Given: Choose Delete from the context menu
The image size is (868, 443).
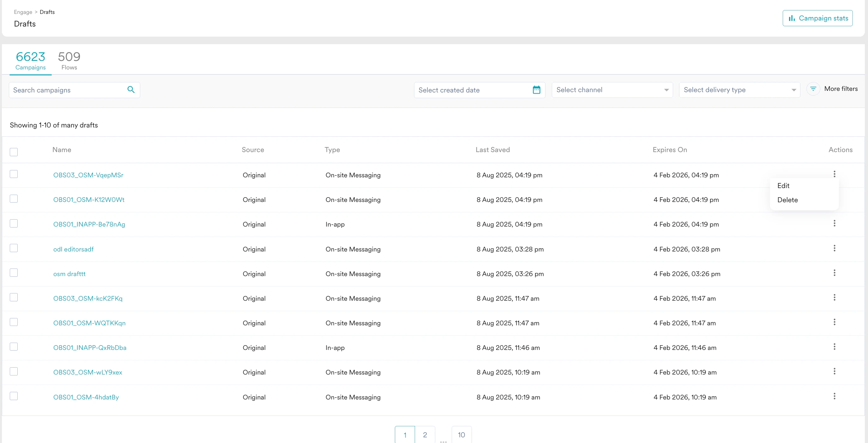Looking at the screenshot, I should coord(787,200).
